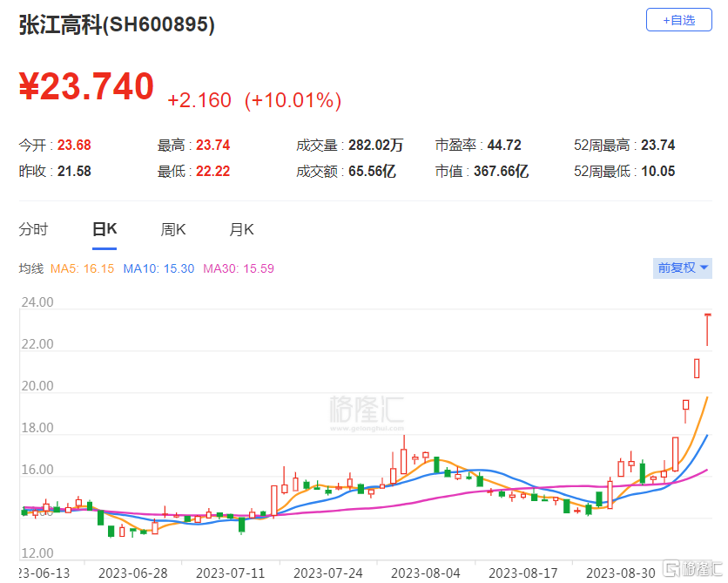The image size is (728, 583).
Task: Click 昨收 value 21.58
Action: 74,171
